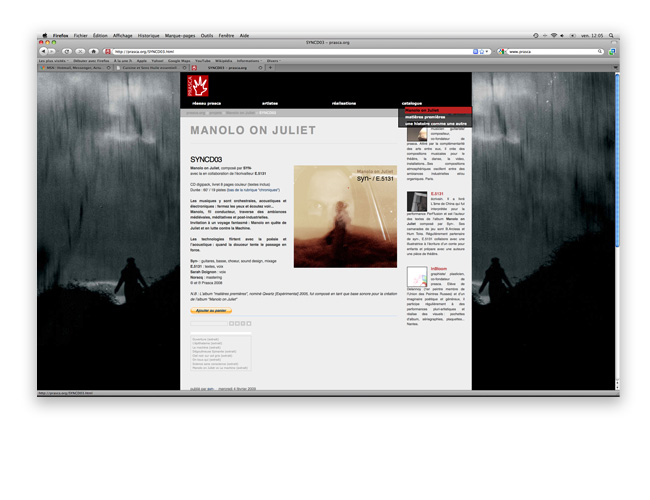Click the Manolo on Juliet album cover
This screenshot has width=650, height=500.
click(x=345, y=216)
